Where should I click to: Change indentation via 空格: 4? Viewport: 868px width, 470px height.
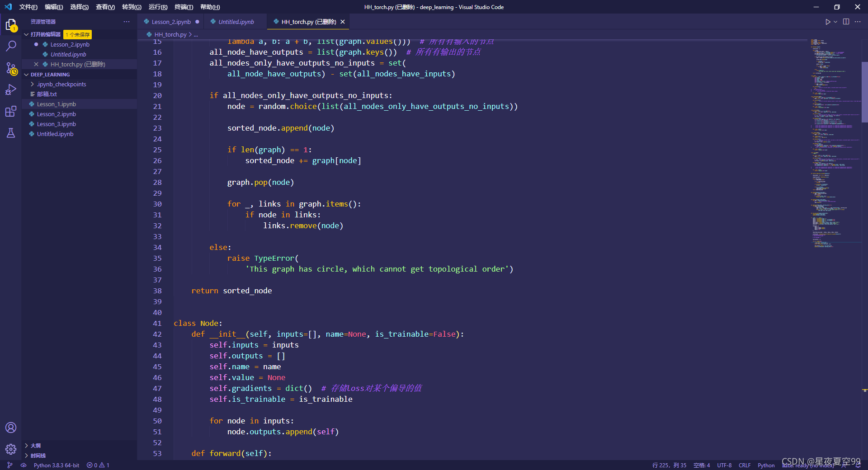pyautogui.click(x=702, y=465)
